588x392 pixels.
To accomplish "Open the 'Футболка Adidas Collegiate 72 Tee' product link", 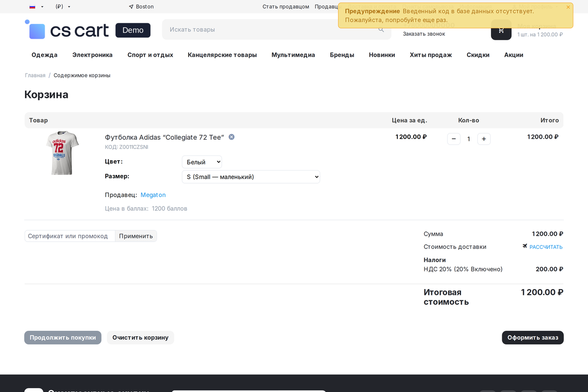I will [164, 137].
